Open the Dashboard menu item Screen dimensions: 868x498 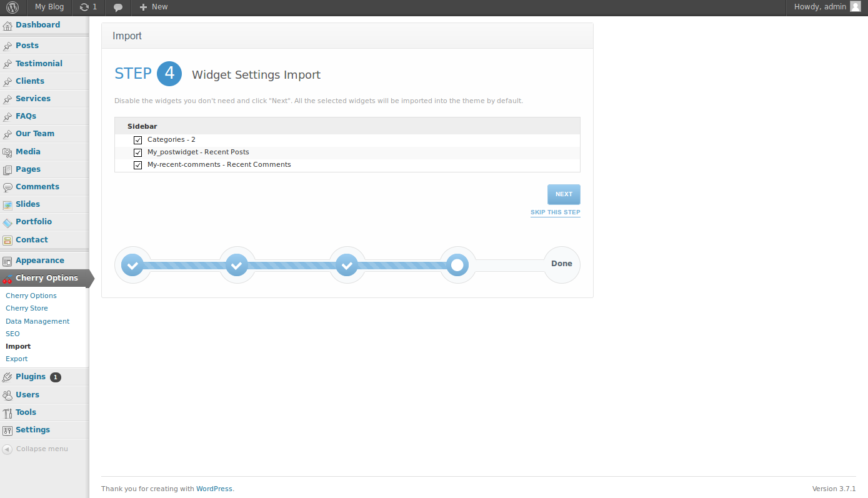click(x=38, y=25)
